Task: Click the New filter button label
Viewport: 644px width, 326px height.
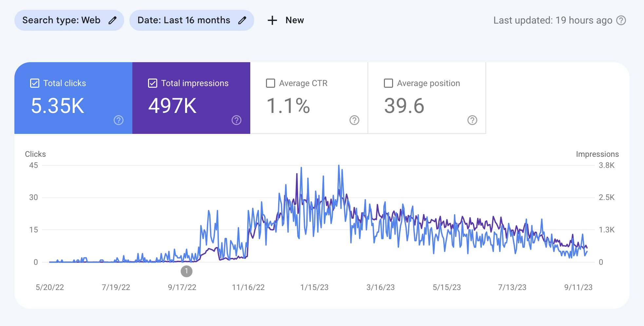Action: pyautogui.click(x=294, y=20)
